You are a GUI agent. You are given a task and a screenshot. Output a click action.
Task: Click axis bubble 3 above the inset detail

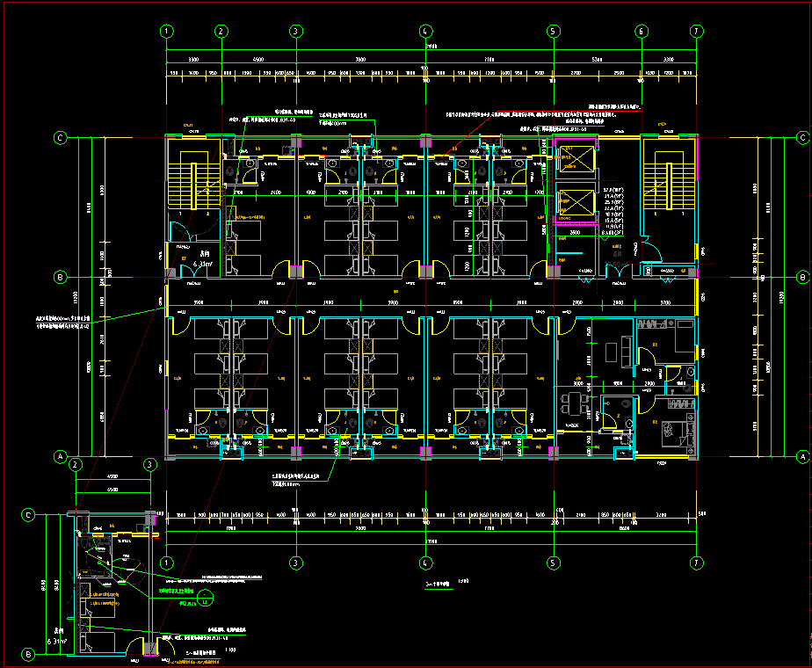tap(150, 464)
